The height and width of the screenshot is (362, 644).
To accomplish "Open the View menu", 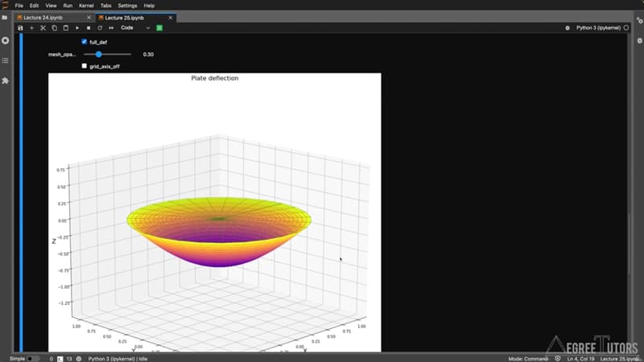I will (x=51, y=6).
